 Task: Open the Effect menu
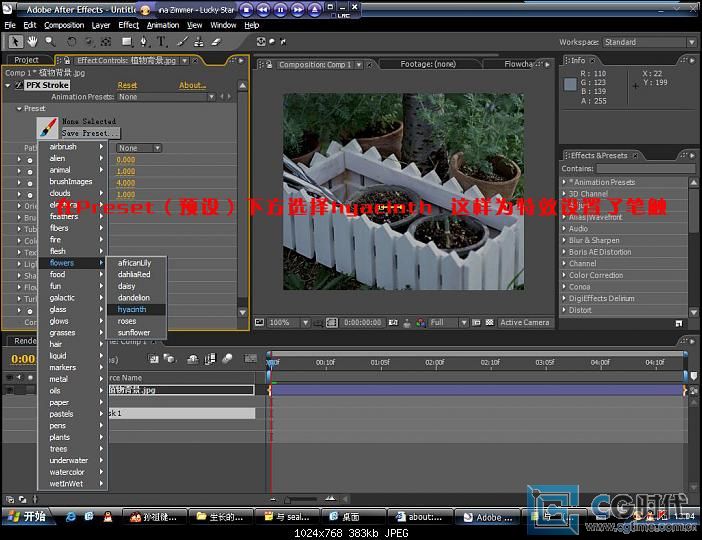pos(128,25)
